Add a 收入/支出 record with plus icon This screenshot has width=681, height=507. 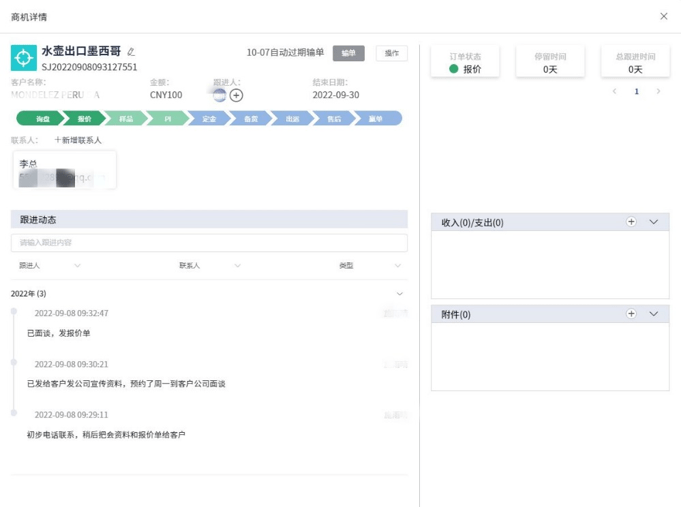click(631, 222)
